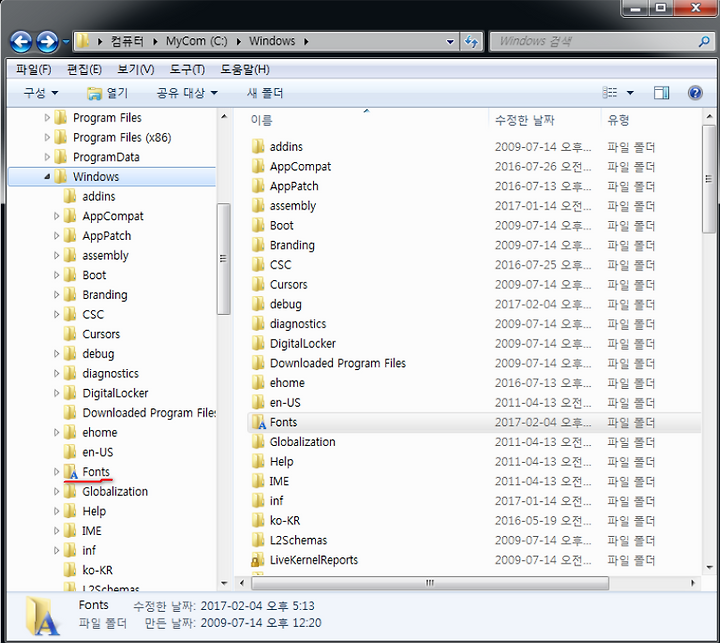Click the Windows breadcrumb segment

pos(272,41)
